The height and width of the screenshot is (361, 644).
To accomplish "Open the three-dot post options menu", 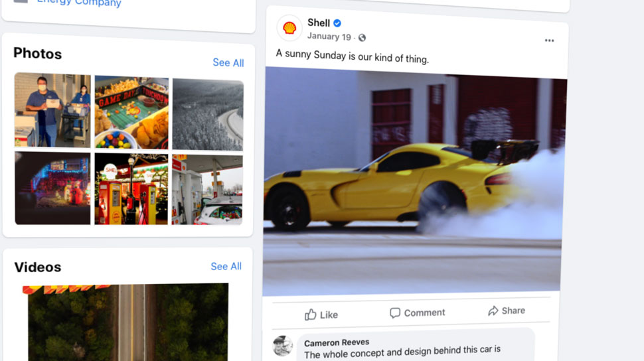I will click(549, 40).
